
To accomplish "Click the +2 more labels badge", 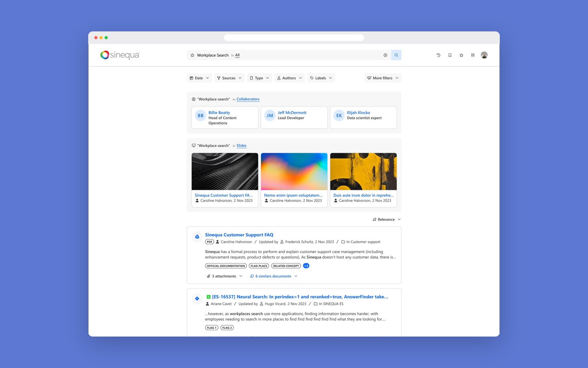I will click(306, 266).
